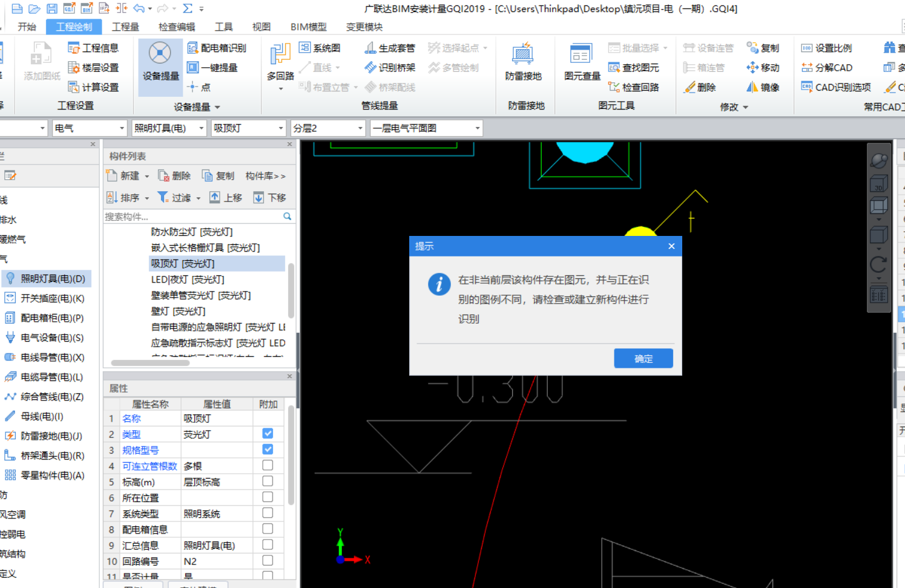
Task: Enable 可连立管根数 附加 checkbox
Action: tap(268, 465)
